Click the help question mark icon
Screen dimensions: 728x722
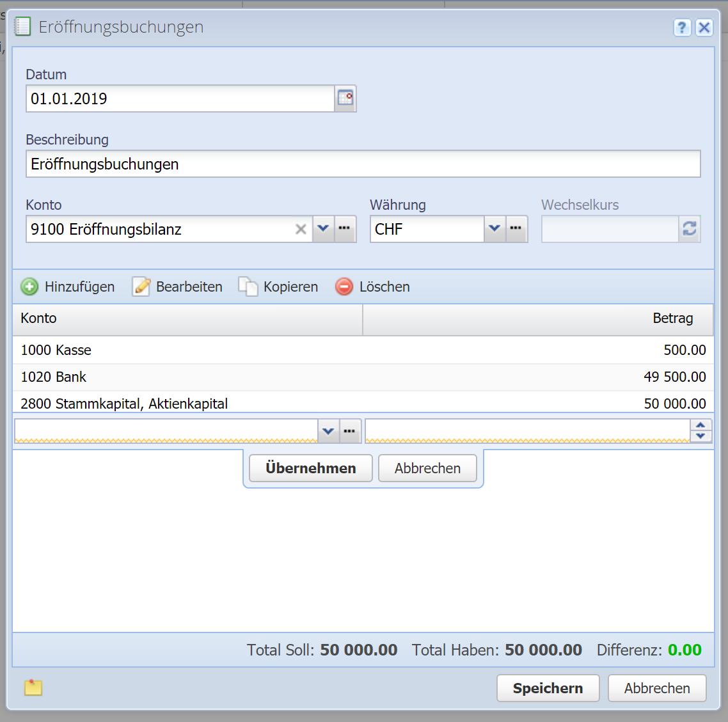click(682, 27)
